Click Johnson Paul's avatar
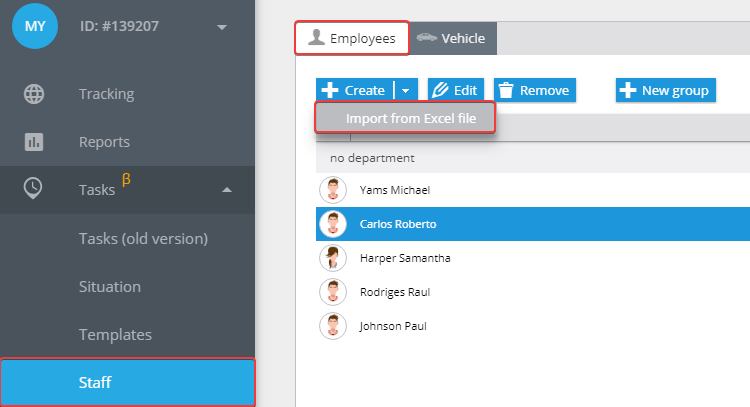Viewport: 750px width, 407px height. coord(333,326)
